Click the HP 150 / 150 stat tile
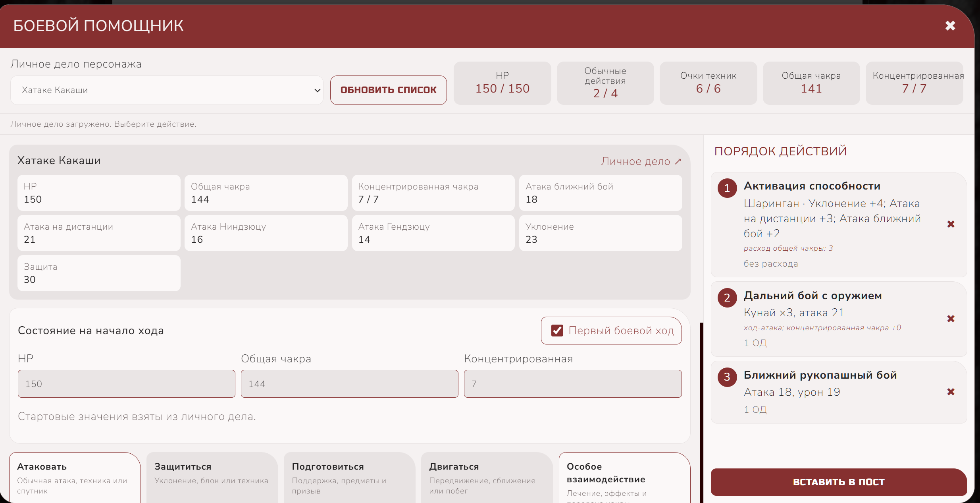The height and width of the screenshot is (503, 980). 502,83
